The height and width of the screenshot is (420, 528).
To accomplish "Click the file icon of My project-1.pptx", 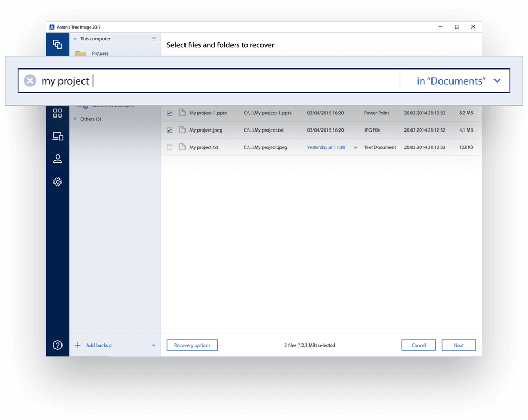I will coord(182,112).
